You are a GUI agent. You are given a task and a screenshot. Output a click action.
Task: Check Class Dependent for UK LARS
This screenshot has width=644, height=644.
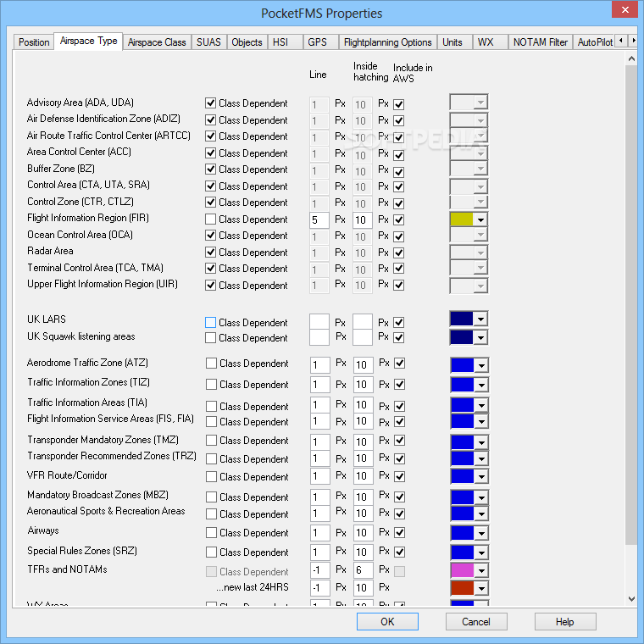point(211,322)
